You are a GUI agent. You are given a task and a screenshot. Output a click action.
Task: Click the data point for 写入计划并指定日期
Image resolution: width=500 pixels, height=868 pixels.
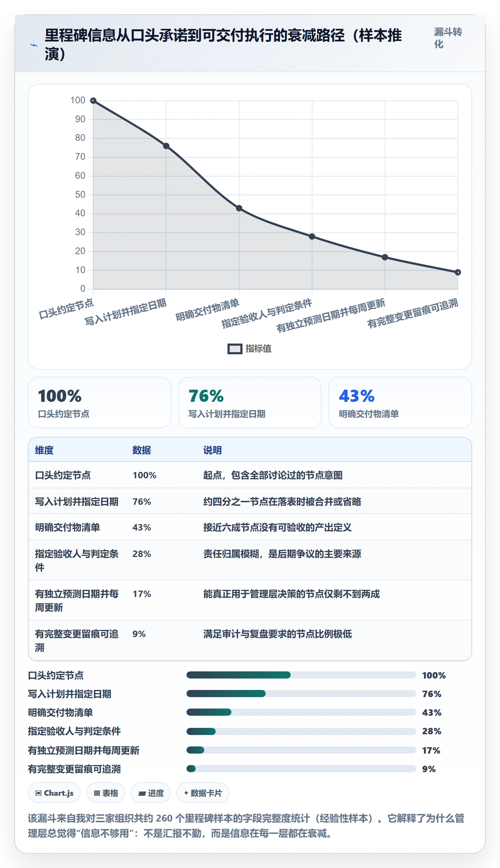[x=166, y=146]
